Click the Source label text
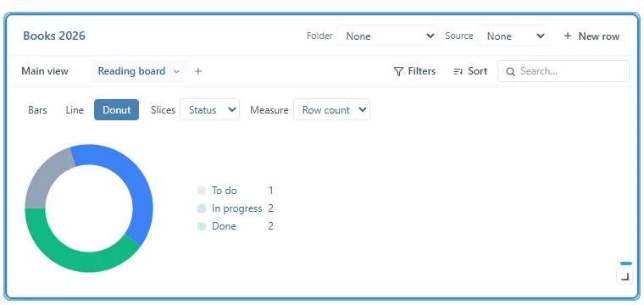This screenshot has height=305, width=644. tap(459, 36)
